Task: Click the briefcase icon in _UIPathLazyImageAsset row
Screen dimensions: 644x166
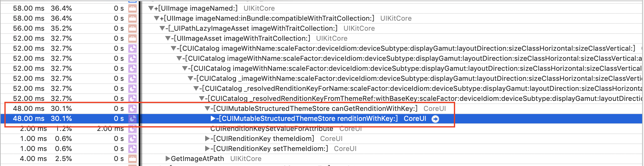Action: tap(132, 29)
